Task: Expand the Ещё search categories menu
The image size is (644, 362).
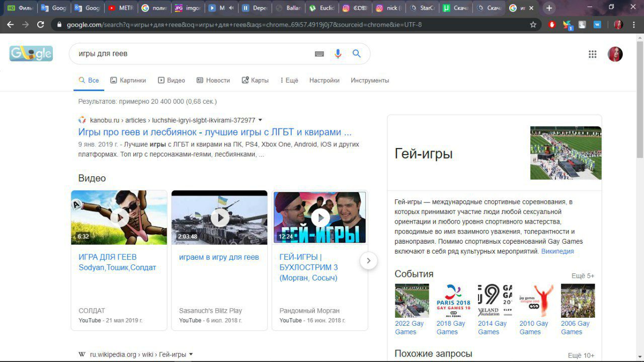Action: 289,81
